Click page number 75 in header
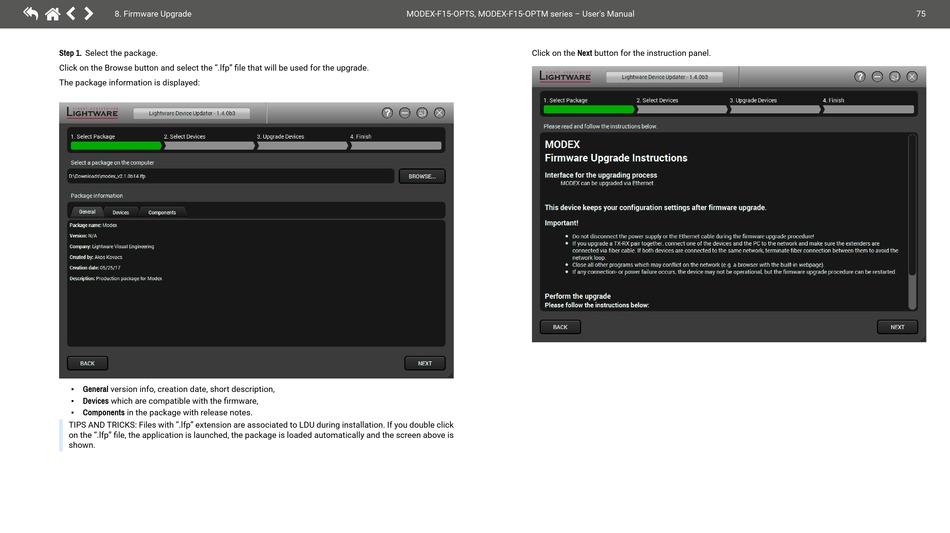Screen dimensions: 950x533 [x=920, y=13]
